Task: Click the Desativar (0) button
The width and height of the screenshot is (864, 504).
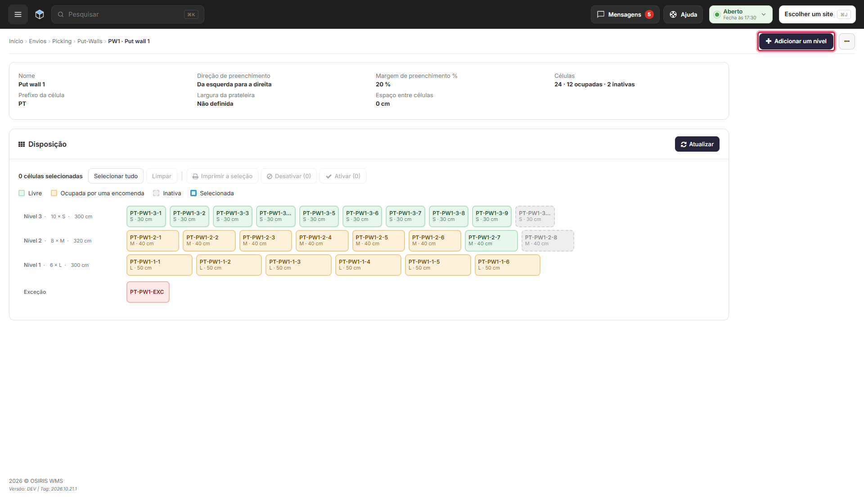Action: coord(289,176)
